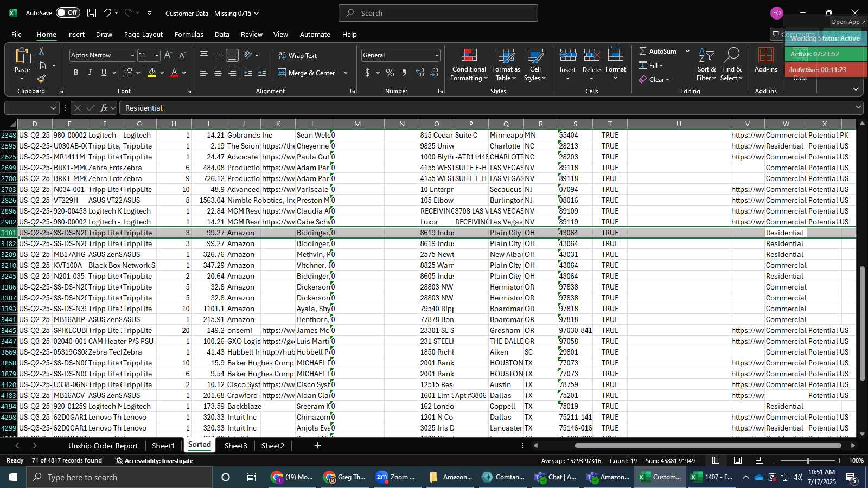This screenshot has height=488, width=868.
Task: Click the Windows Start button
Action: click(13, 477)
